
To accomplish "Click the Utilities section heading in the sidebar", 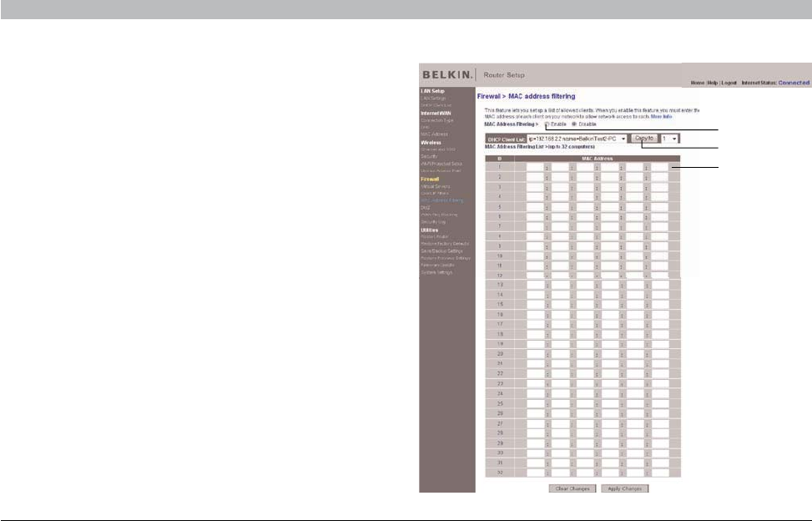I will 429,230.
